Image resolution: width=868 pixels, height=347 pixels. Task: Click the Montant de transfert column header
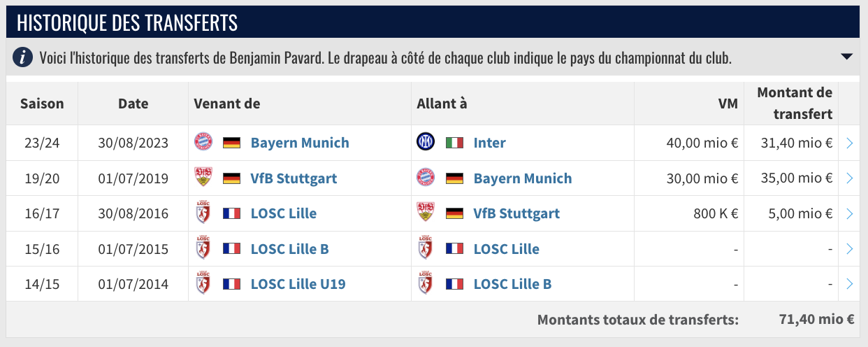point(795,103)
